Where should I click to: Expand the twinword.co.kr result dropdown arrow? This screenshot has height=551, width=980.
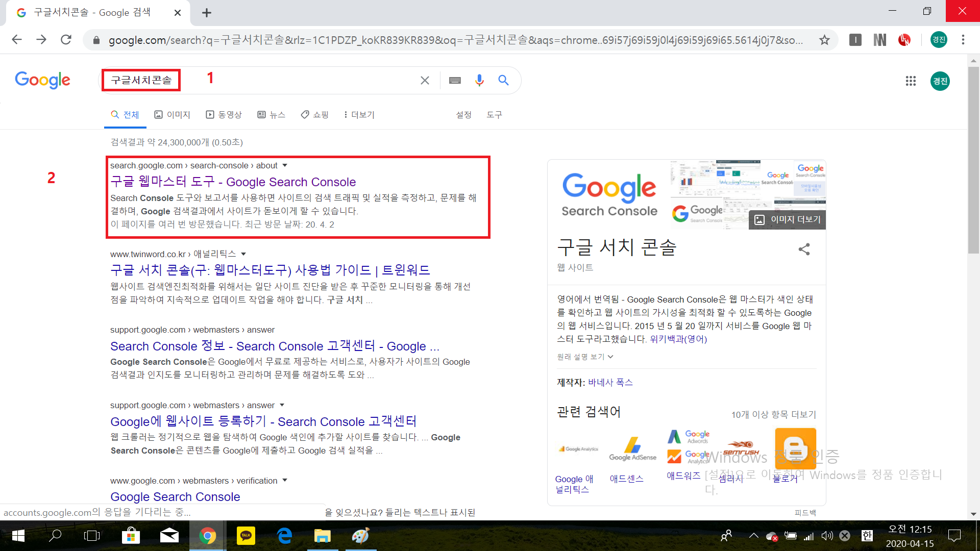[243, 254]
